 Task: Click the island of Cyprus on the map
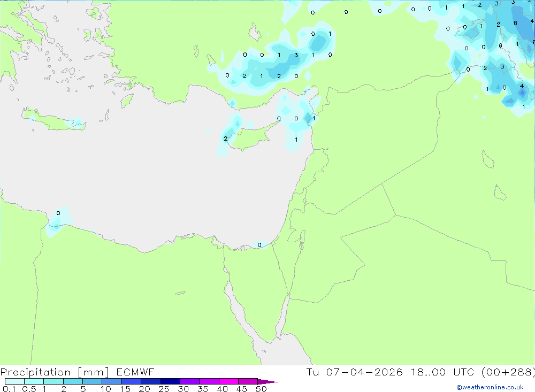[250, 136]
